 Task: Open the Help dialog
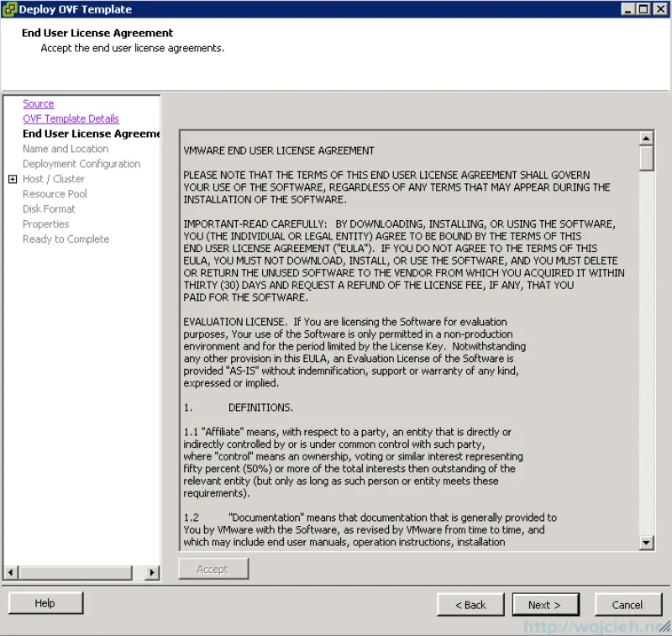[x=45, y=602]
